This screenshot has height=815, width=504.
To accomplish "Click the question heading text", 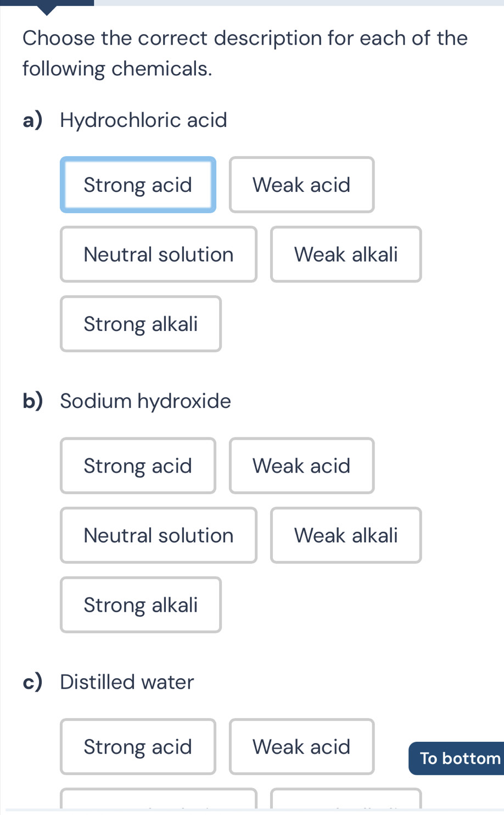I will pos(245,53).
